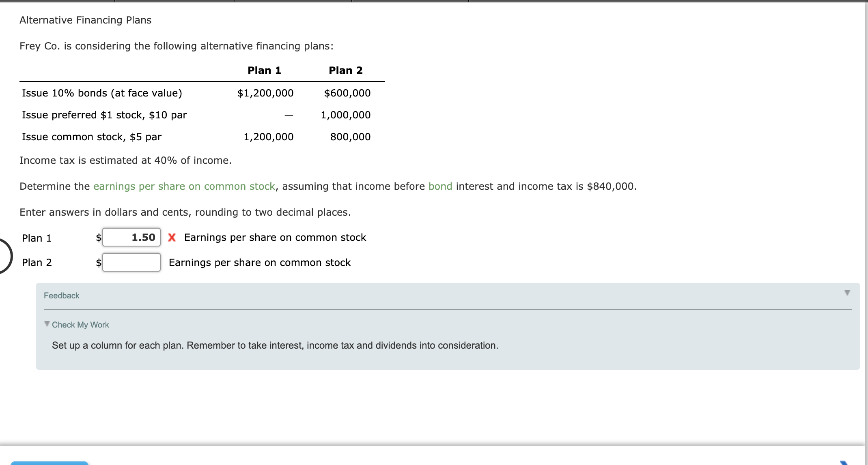Click the Check My Work label
The width and height of the screenshot is (868, 465).
(x=80, y=324)
